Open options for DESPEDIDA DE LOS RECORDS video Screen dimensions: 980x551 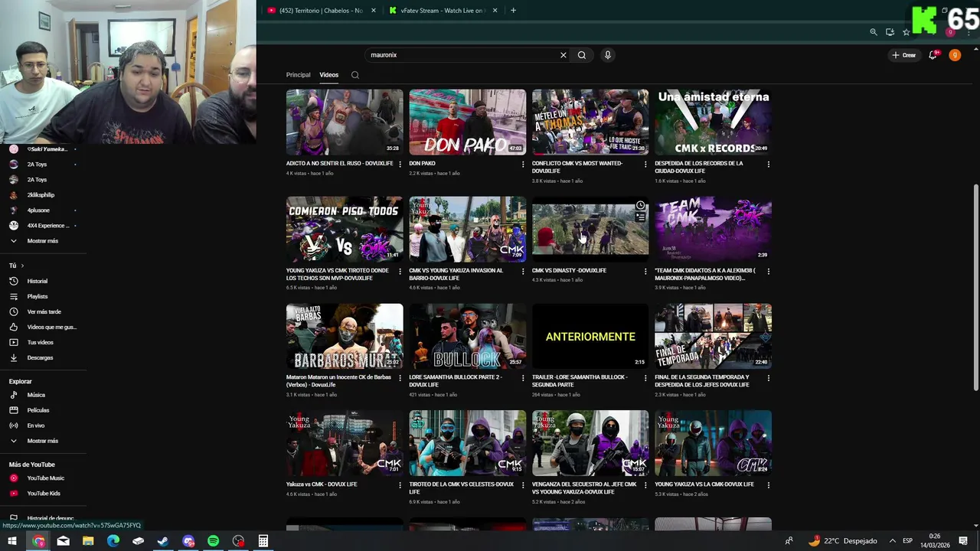768,164
